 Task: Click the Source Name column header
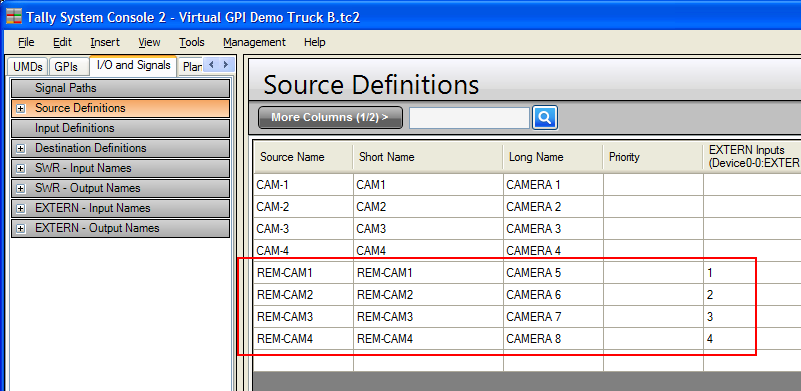303,157
